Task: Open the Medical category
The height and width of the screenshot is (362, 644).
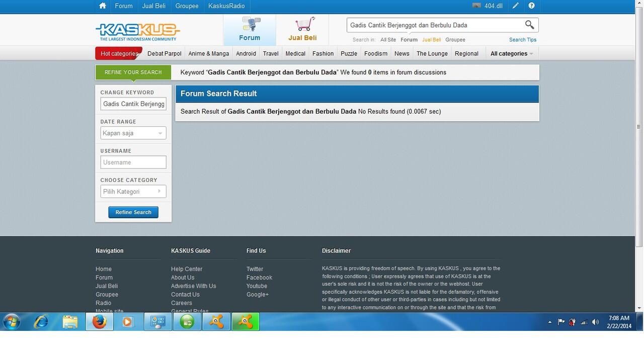Action: tap(295, 53)
